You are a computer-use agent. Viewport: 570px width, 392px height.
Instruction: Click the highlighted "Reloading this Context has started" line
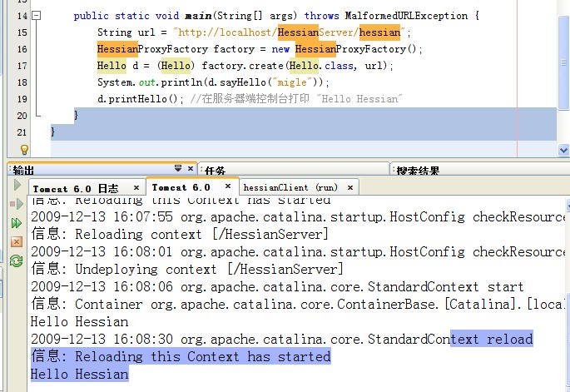tap(181, 357)
